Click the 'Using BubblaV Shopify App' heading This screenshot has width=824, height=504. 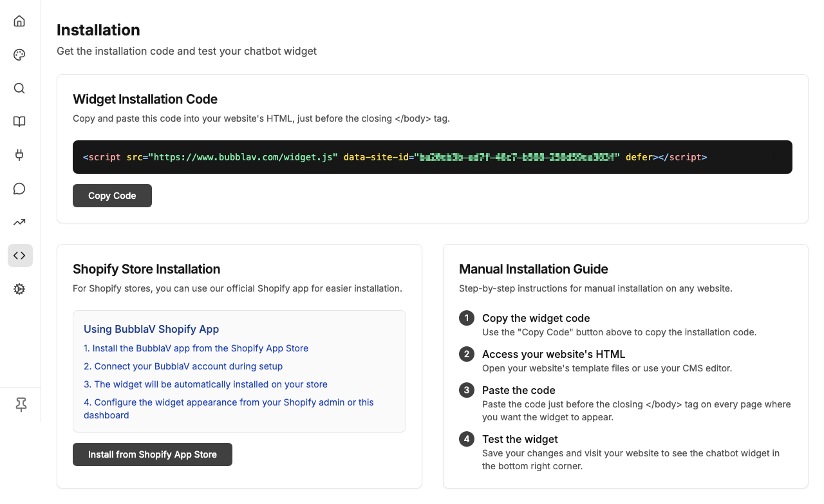[151, 329]
